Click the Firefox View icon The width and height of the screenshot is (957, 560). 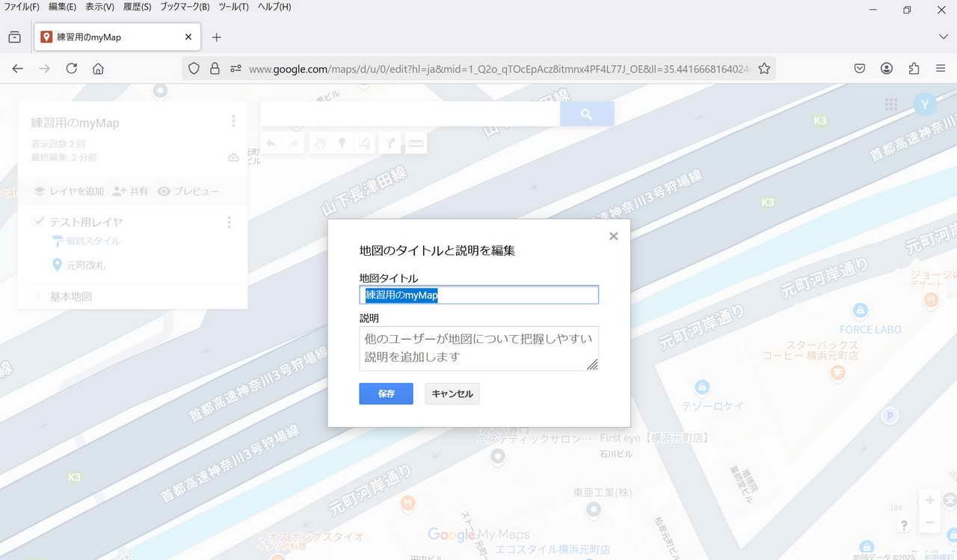click(x=14, y=37)
